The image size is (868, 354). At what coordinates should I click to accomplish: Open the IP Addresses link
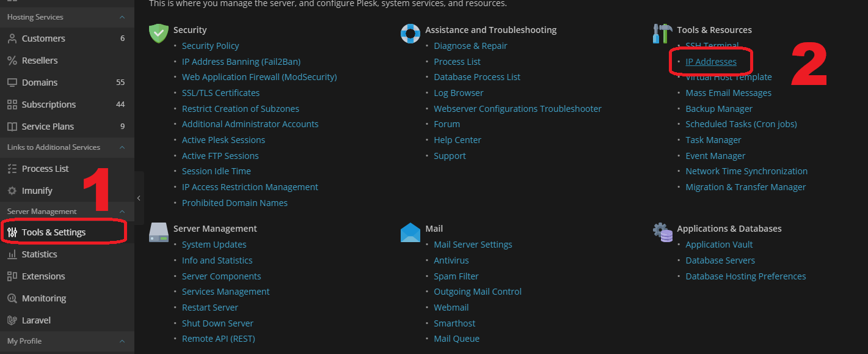(711, 62)
